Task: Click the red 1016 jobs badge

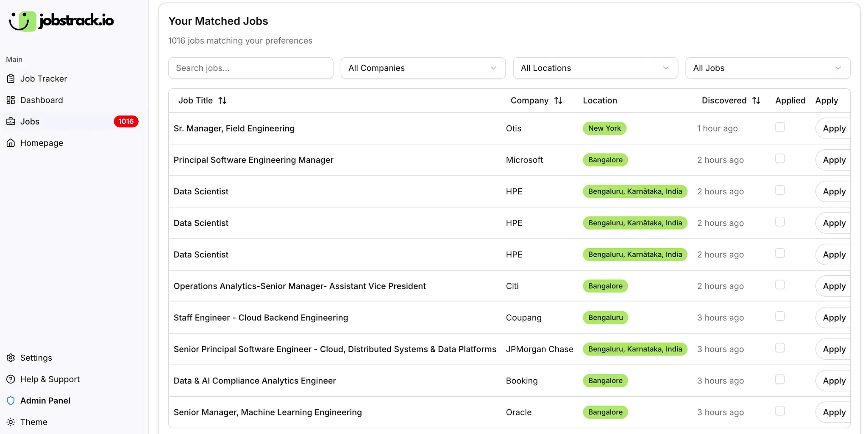Action: coord(126,121)
